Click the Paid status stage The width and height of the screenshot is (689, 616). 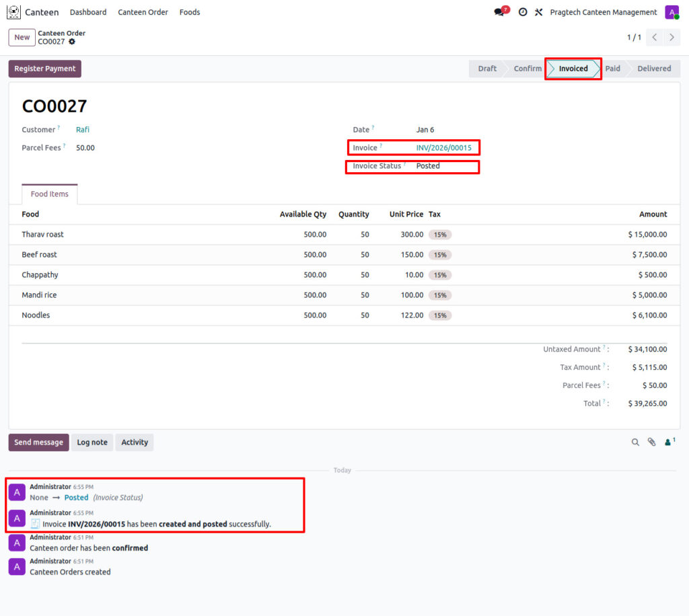[x=612, y=69]
